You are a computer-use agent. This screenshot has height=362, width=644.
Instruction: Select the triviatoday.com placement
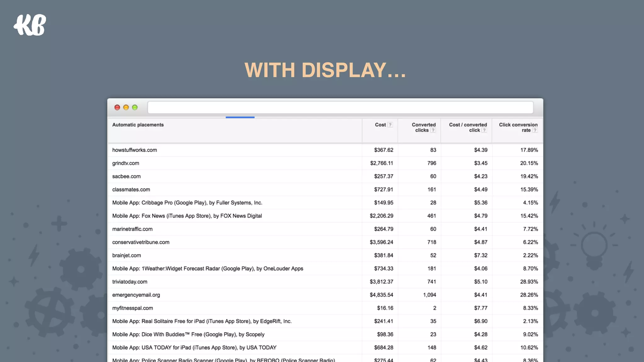(x=130, y=282)
